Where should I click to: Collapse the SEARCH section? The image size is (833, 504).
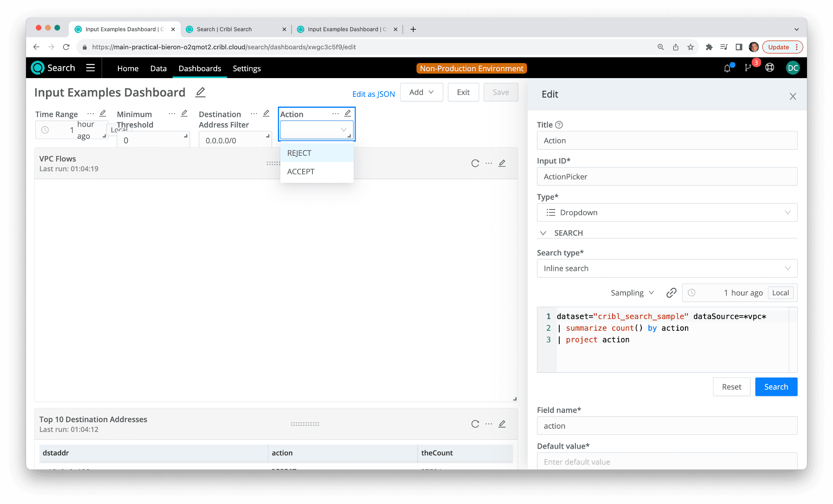[x=543, y=233]
